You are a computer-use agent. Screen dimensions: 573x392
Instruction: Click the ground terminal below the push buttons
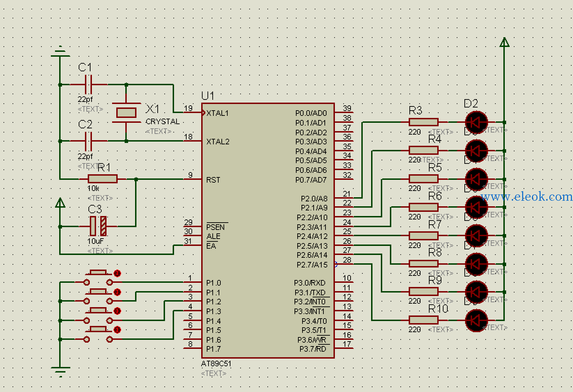pos(60,372)
